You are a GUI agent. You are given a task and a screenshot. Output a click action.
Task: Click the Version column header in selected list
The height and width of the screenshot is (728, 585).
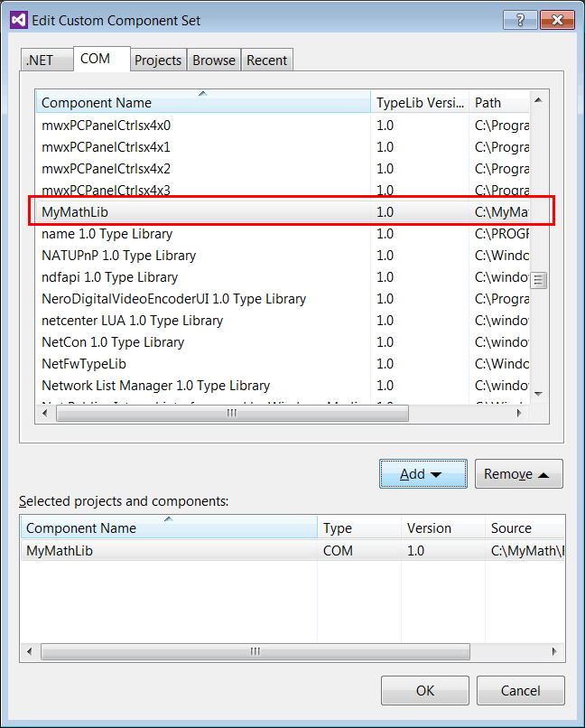click(x=443, y=527)
